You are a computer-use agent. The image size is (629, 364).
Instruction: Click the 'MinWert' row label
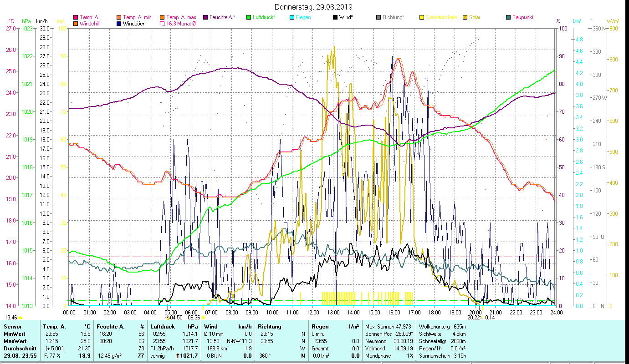tap(14, 334)
